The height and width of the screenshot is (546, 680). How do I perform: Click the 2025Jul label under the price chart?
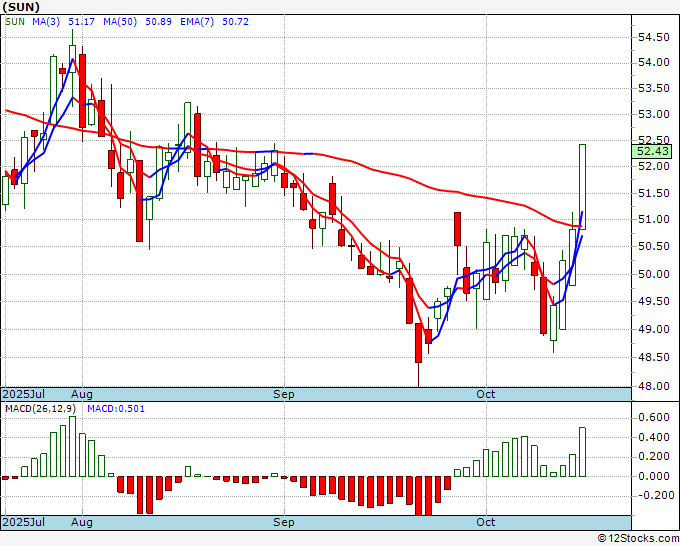[22, 394]
